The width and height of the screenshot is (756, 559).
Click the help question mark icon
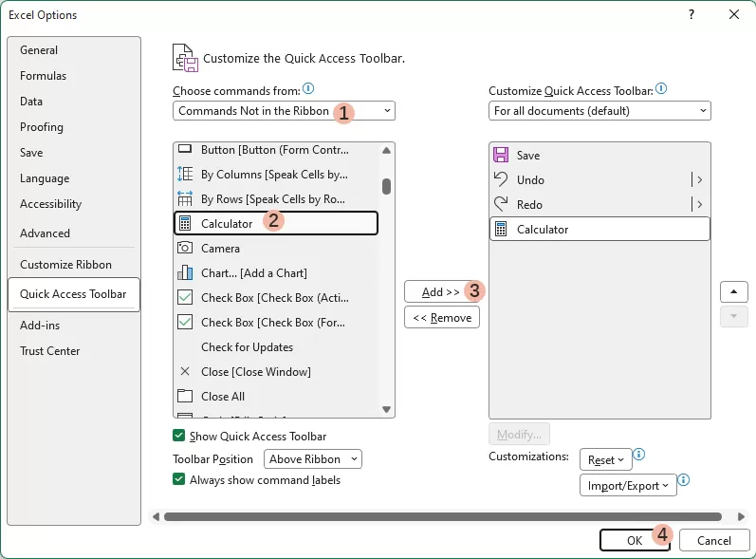coord(691,14)
